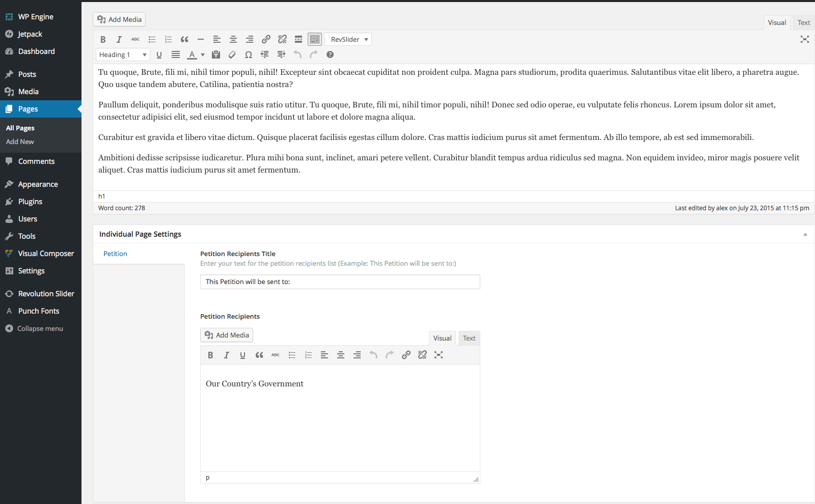This screenshot has height=504, width=815.
Task: Switch main editor to Text tab
Action: (804, 22)
